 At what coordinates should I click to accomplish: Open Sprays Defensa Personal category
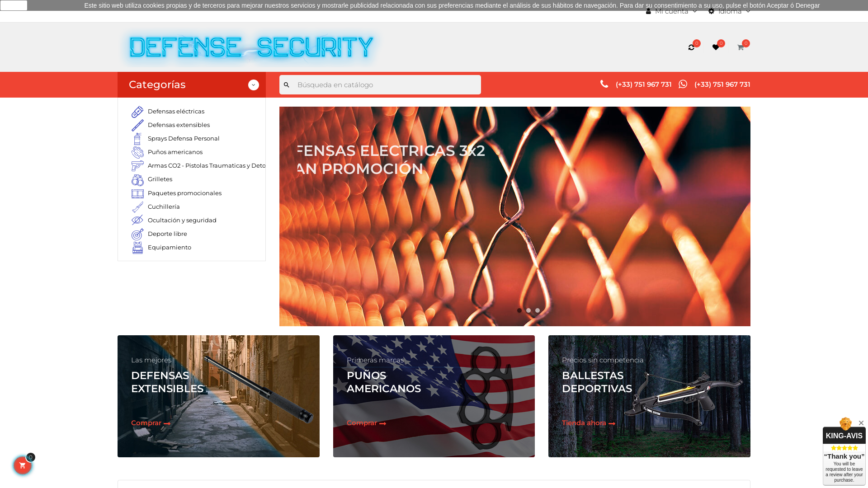tap(184, 139)
